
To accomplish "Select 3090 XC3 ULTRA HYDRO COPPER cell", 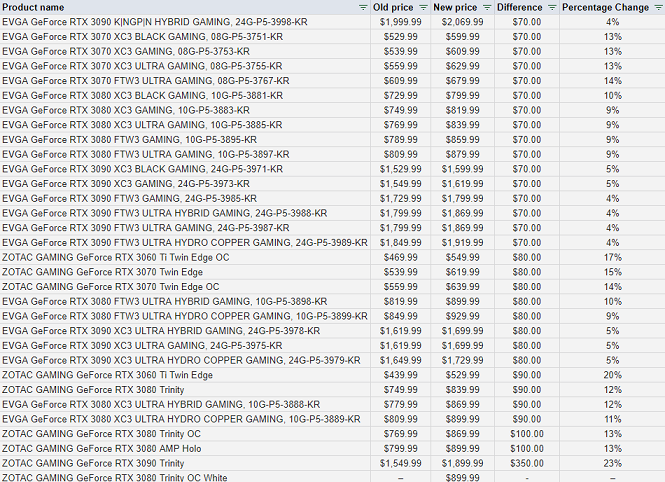I will (185, 360).
